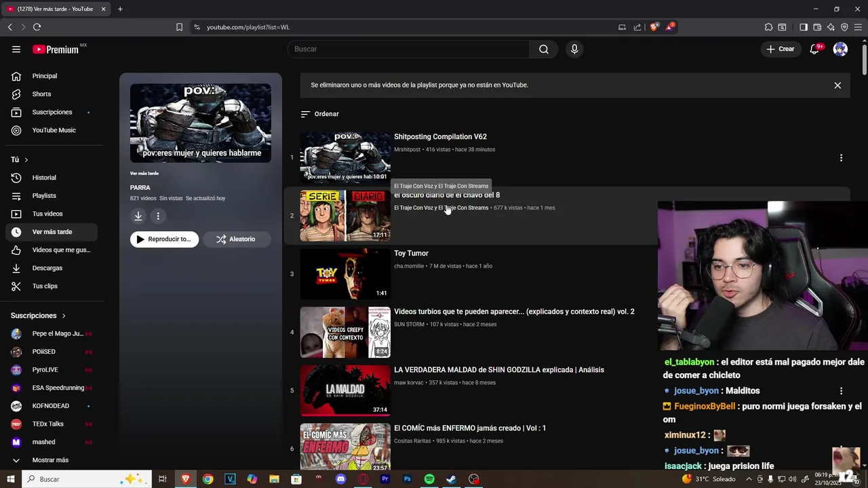
Task: Click the search magnifier button
Action: 544,49
